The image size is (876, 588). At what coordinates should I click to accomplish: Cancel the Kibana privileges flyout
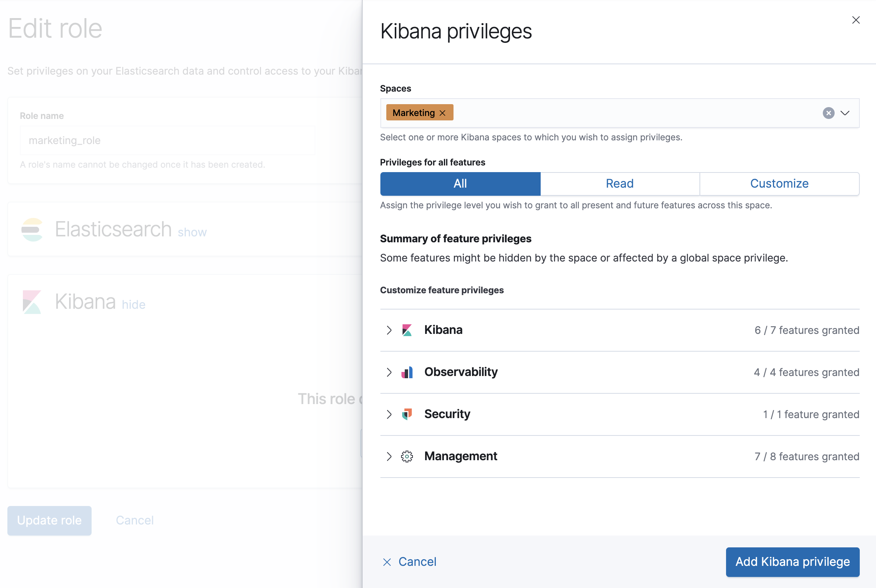click(x=410, y=562)
